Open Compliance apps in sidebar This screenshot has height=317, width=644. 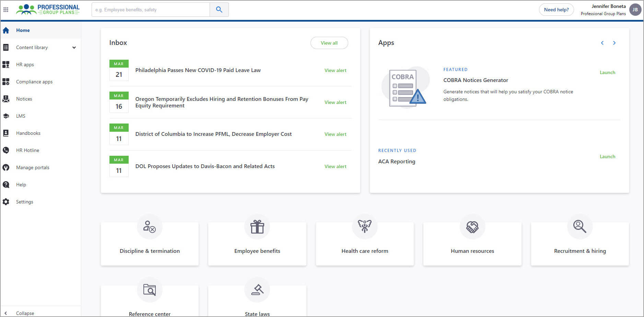click(34, 82)
